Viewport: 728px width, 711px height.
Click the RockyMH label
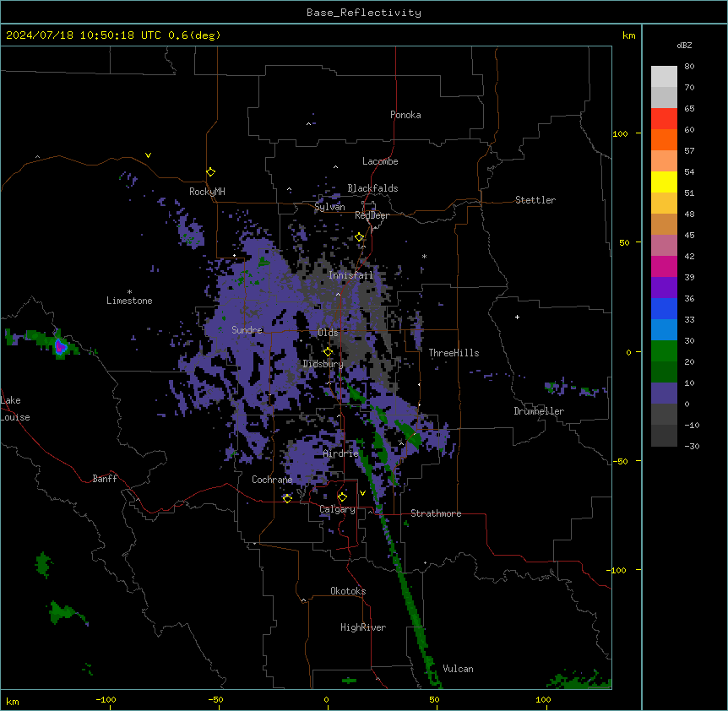pos(207,192)
